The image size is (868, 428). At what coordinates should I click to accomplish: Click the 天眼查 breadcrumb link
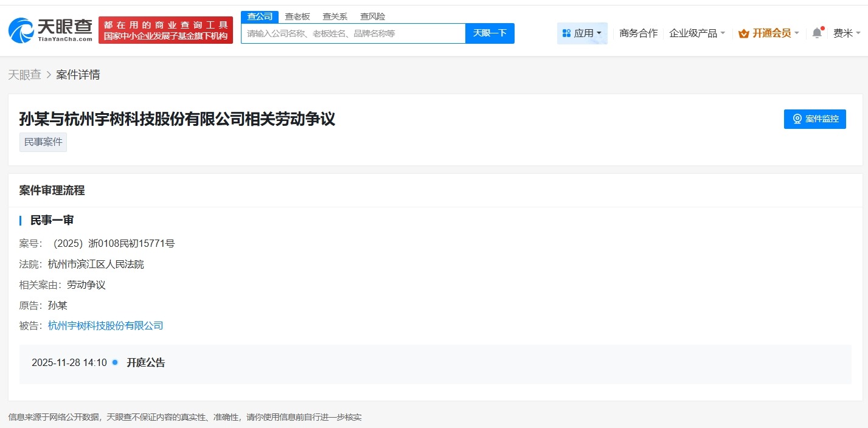coord(24,74)
